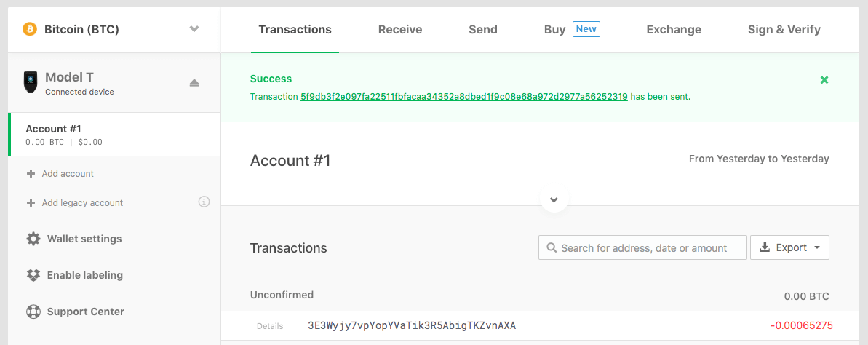Click Add legacy account

pos(82,202)
